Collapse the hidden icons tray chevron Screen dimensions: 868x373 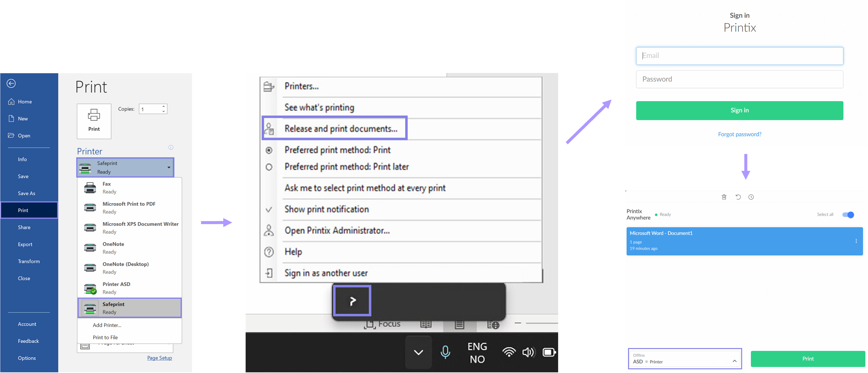pyautogui.click(x=418, y=352)
